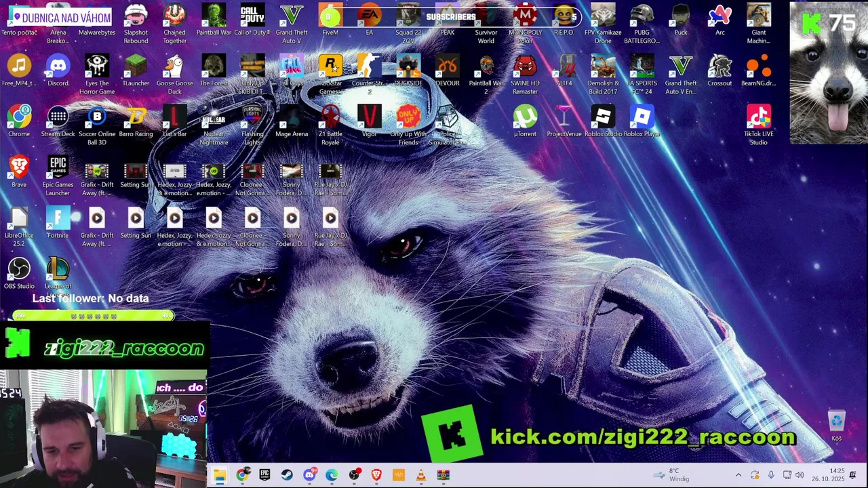Open the SWINE HD Remaster shortcut
868x488 pixels.
coord(525,75)
